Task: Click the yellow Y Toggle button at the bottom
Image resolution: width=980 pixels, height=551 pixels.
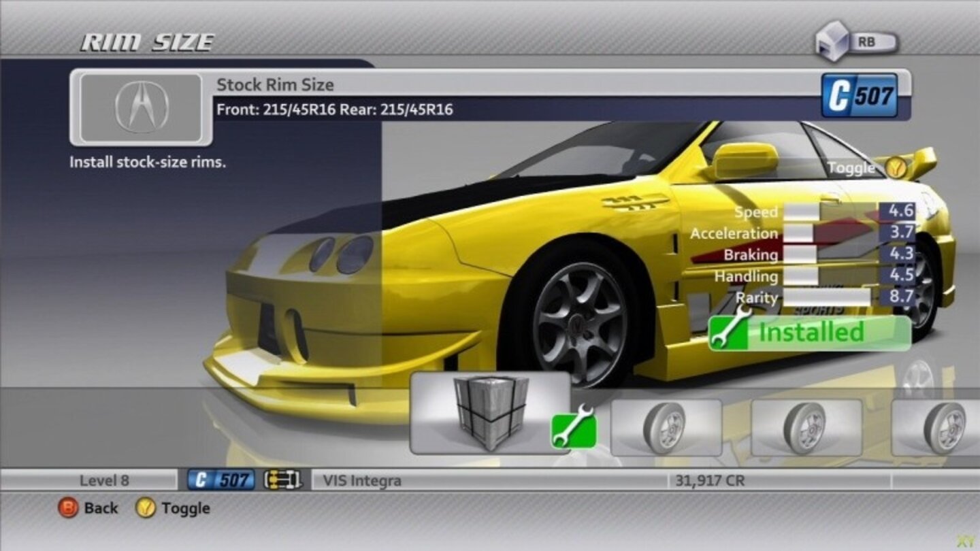Action: 145,507
